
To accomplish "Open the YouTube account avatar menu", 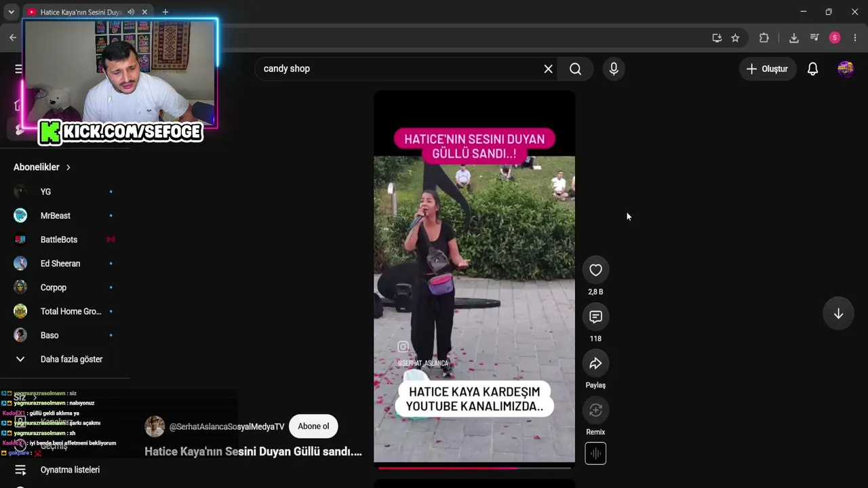I will click(845, 68).
